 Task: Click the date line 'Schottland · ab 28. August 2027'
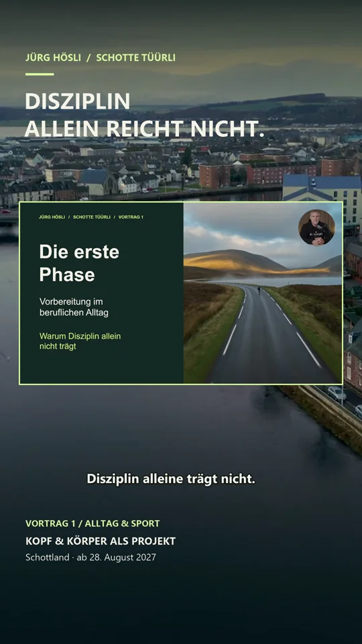point(90,557)
